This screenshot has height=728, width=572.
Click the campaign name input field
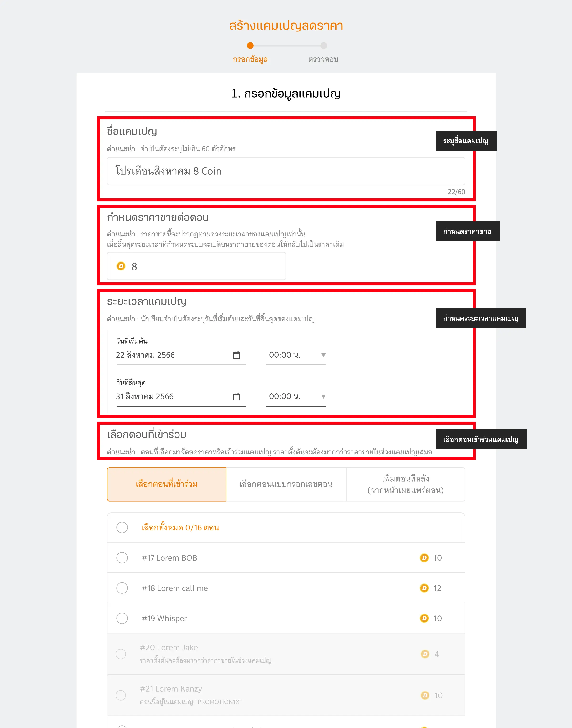(x=286, y=171)
